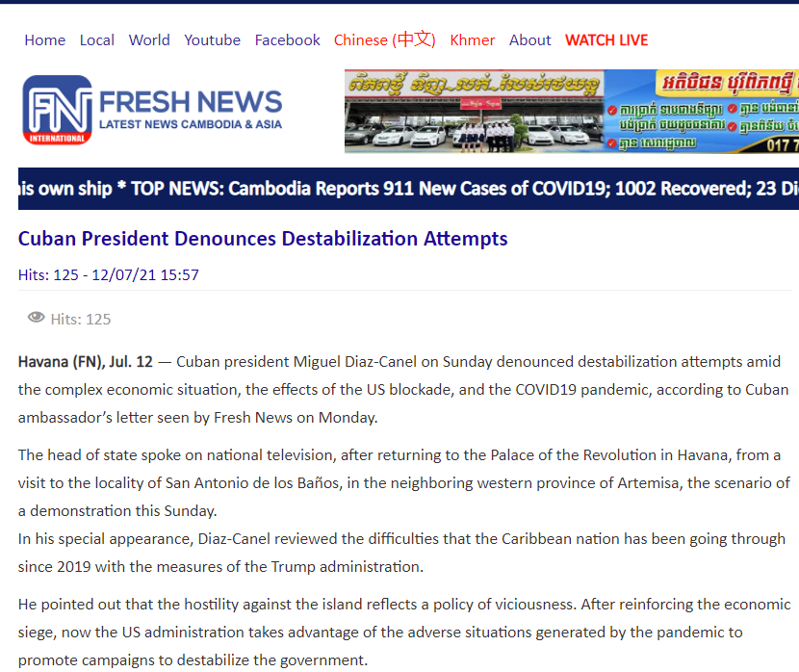Open the car dealership banner advertisement
Image resolution: width=799 pixels, height=672 pixels.
tap(571, 111)
